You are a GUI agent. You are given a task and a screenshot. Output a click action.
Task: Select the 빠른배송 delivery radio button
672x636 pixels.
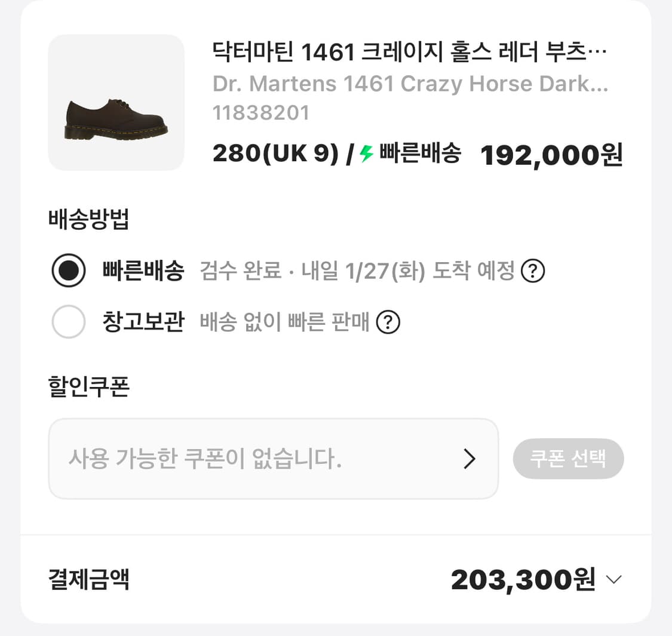[x=68, y=270]
